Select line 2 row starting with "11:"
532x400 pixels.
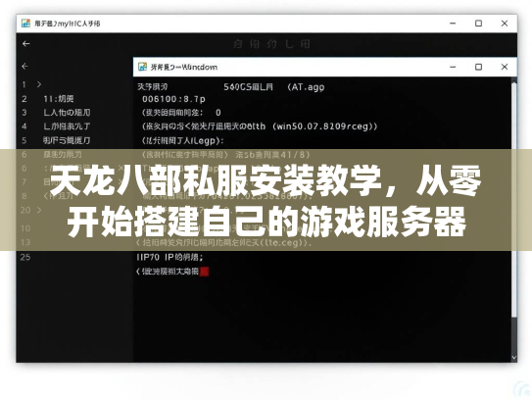pos(59,99)
